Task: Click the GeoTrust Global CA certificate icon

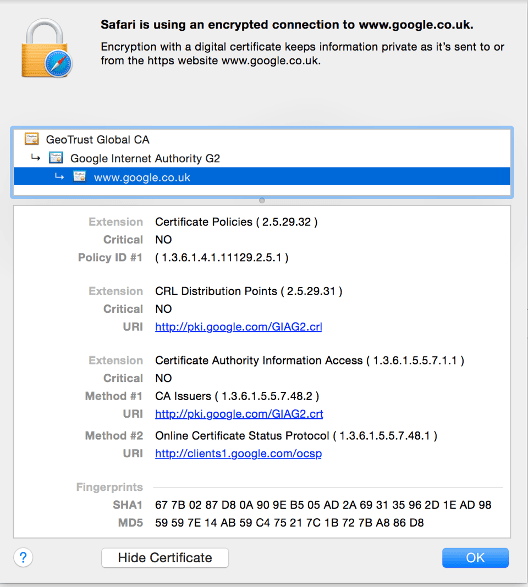Action: [32, 139]
